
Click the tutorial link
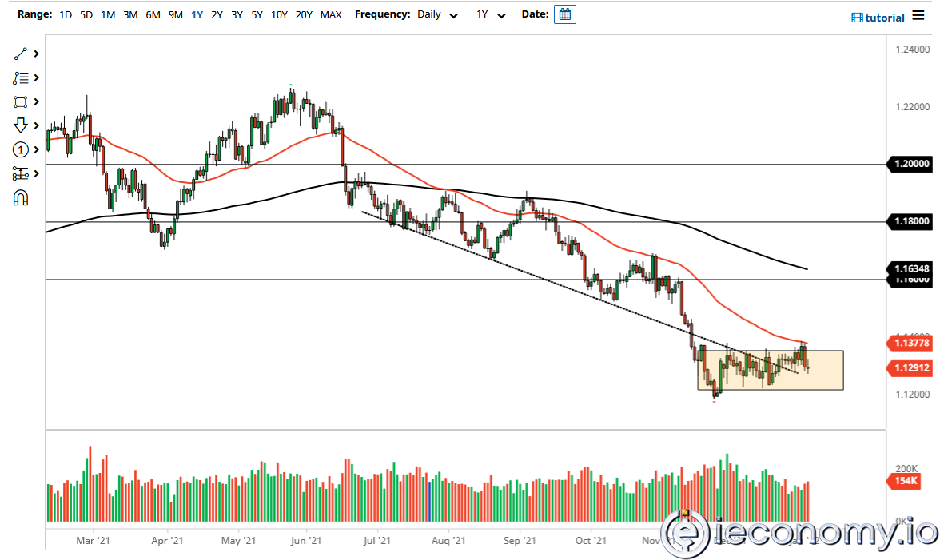click(x=883, y=17)
